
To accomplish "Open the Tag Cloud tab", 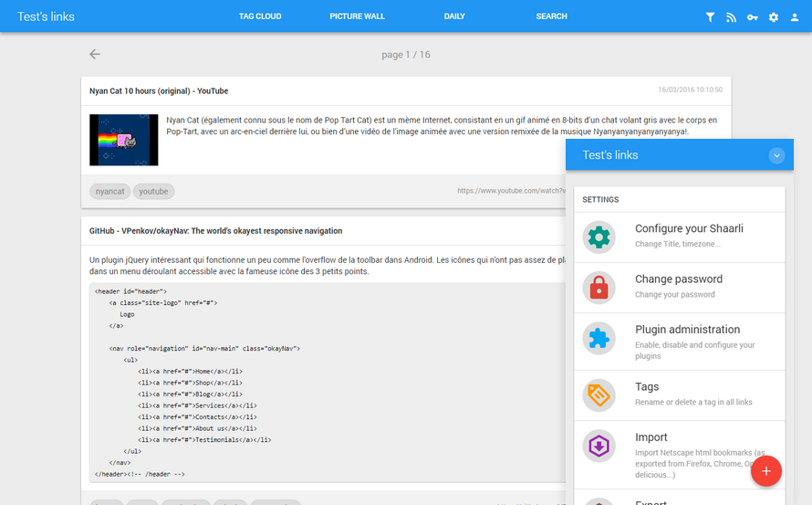I will [x=260, y=16].
